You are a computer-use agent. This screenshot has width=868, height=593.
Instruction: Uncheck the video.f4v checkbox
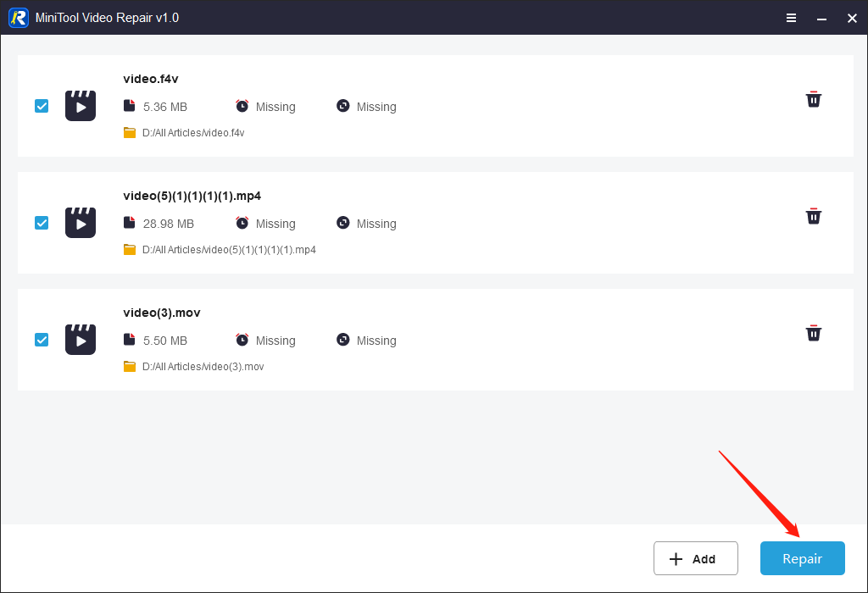pyautogui.click(x=42, y=106)
